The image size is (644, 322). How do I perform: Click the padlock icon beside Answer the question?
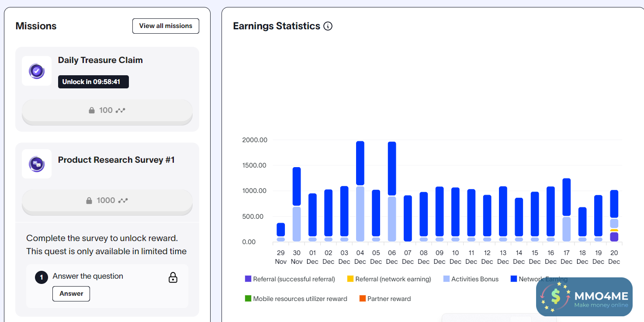tap(173, 277)
